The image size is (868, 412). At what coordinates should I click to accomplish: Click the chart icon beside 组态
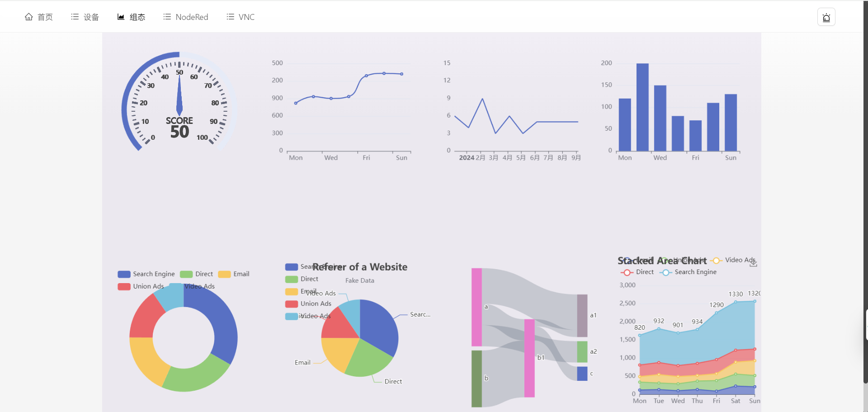click(121, 17)
